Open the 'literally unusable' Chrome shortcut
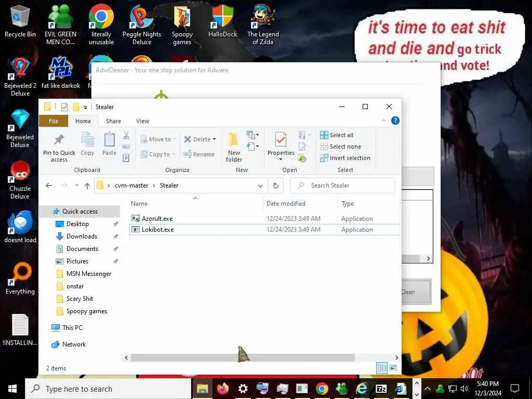 click(x=101, y=25)
